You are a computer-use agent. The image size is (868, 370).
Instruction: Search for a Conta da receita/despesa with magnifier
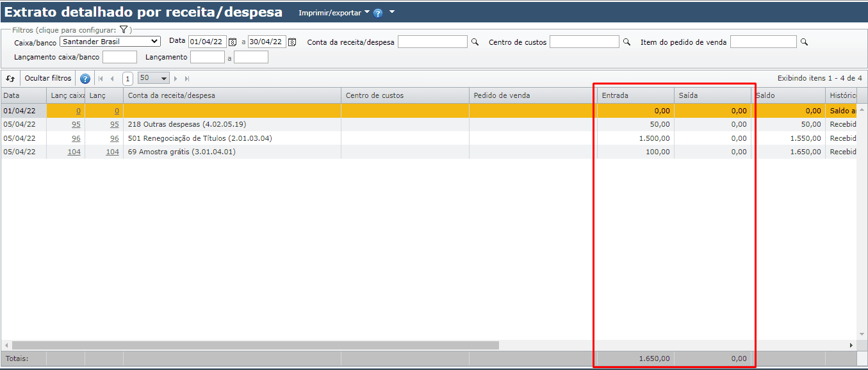475,42
